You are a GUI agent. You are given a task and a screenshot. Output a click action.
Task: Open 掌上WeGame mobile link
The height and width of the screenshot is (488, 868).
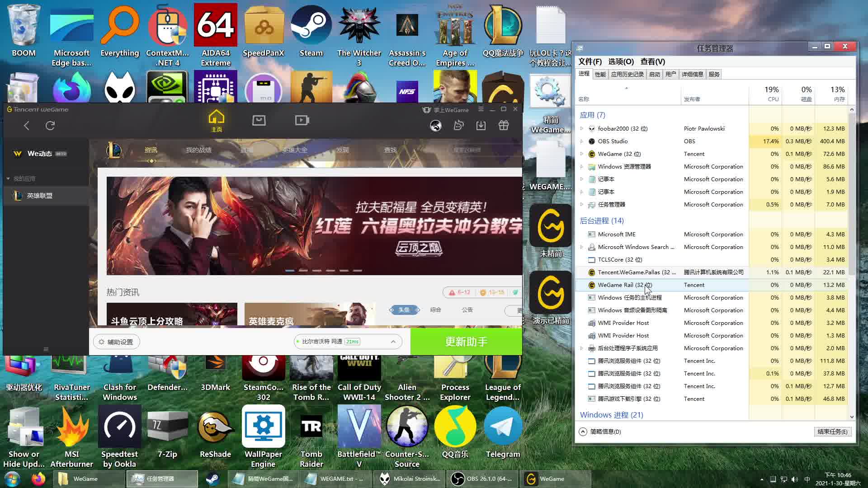[446, 110]
